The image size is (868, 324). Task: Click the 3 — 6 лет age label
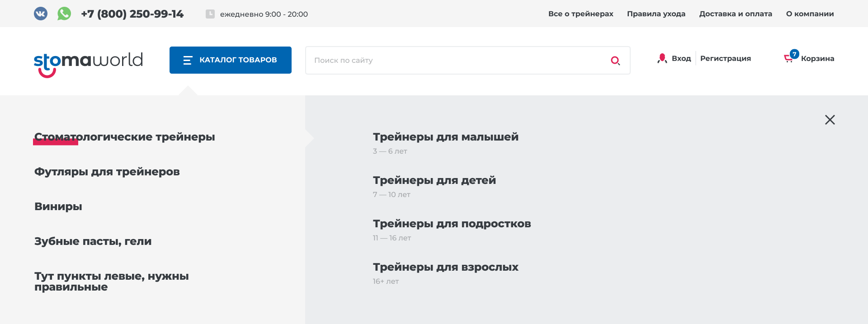pos(390,151)
